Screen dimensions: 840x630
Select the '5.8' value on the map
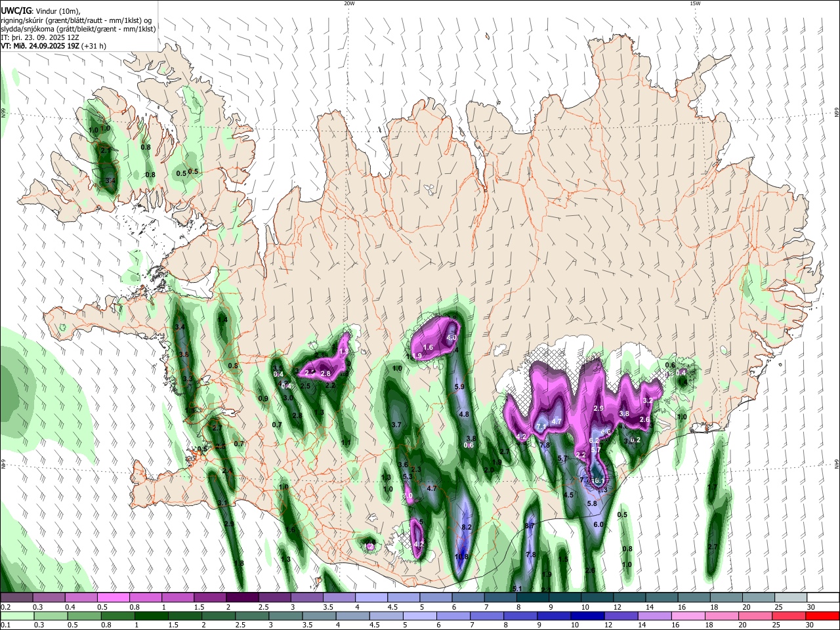pos(591,503)
